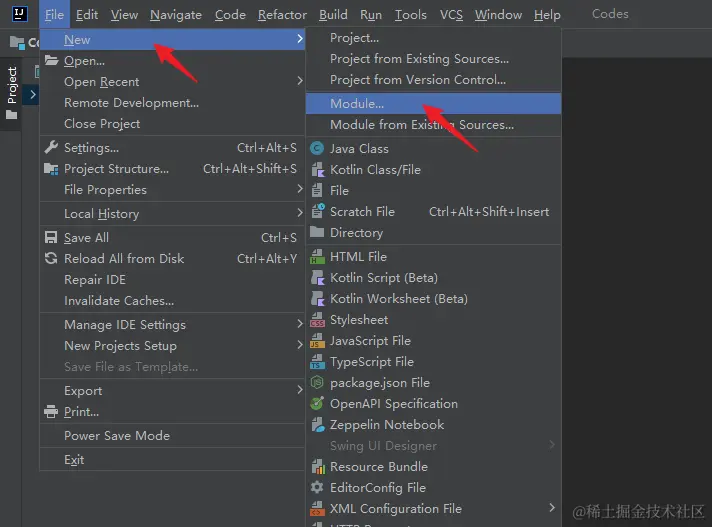Choose Project from Version Control...
Screen dimensions: 712x527
point(433,79)
